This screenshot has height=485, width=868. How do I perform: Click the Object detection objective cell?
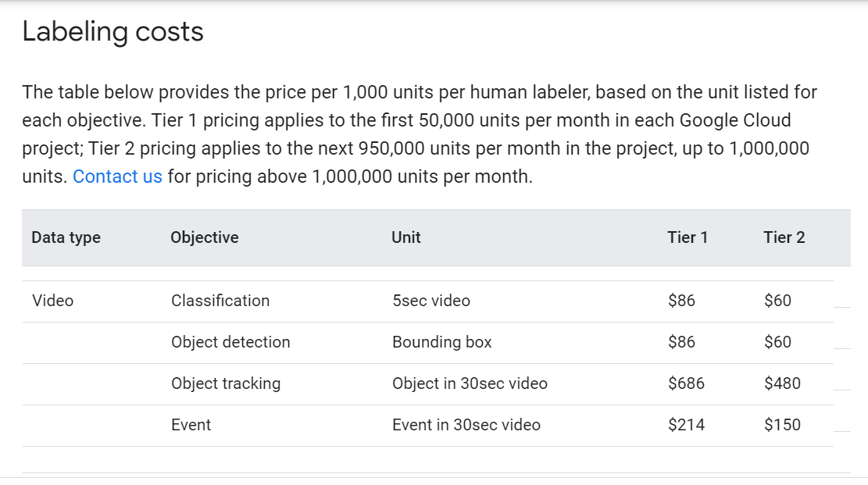pyautogui.click(x=230, y=342)
